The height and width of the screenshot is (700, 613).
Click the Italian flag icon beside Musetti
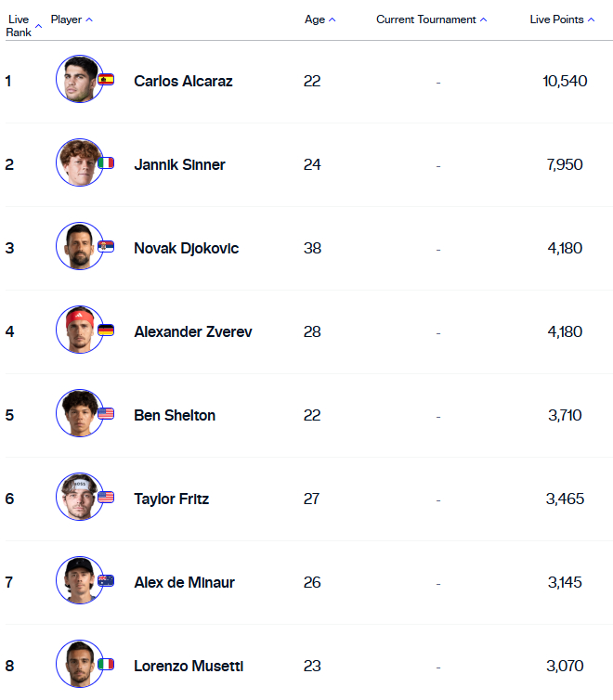[106, 665]
